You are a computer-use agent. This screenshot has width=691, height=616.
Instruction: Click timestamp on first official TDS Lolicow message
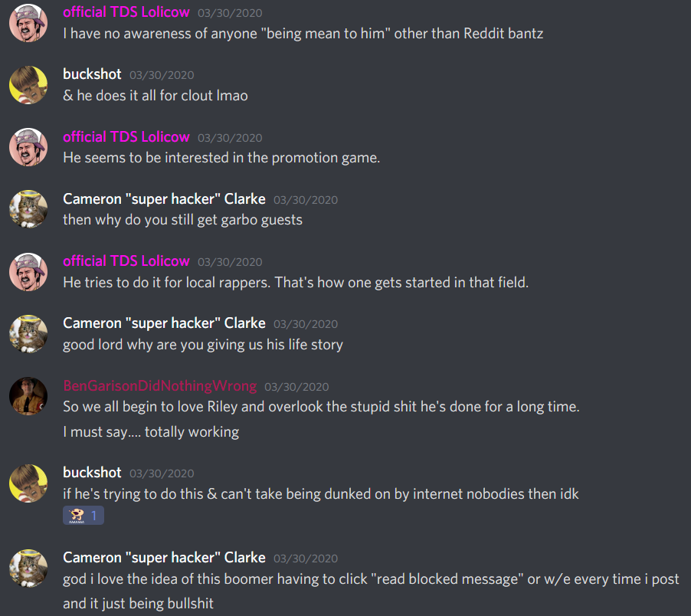[230, 13]
